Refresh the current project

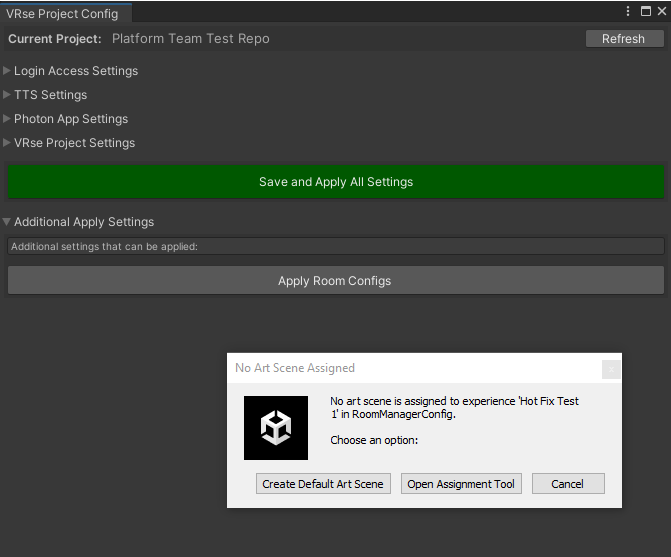click(624, 39)
